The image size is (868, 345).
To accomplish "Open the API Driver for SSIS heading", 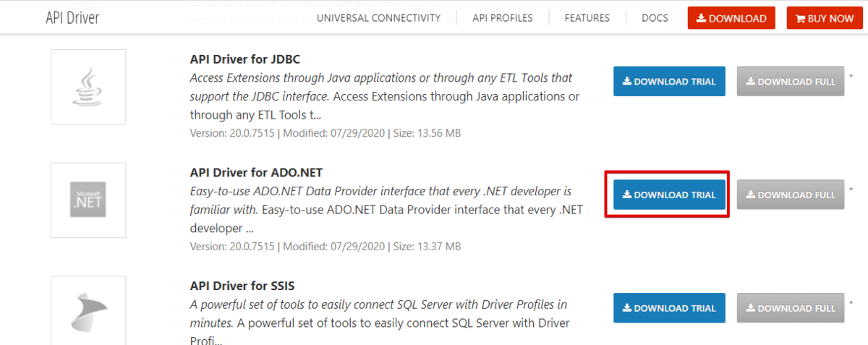I will [x=242, y=286].
